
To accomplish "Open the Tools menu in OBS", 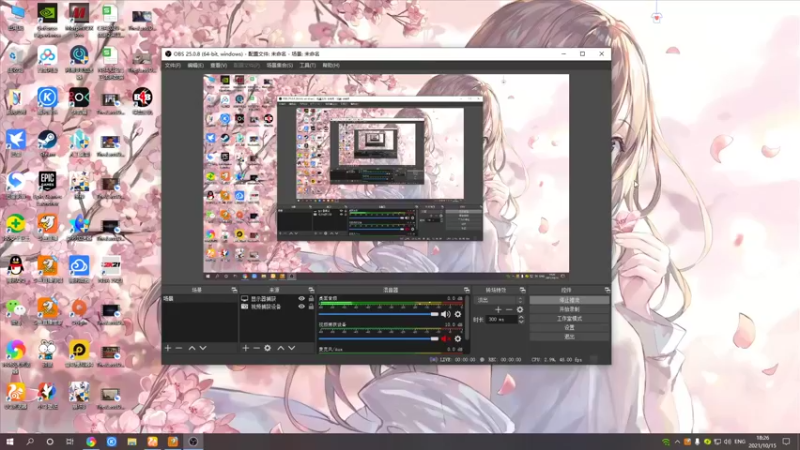I will tap(308, 65).
